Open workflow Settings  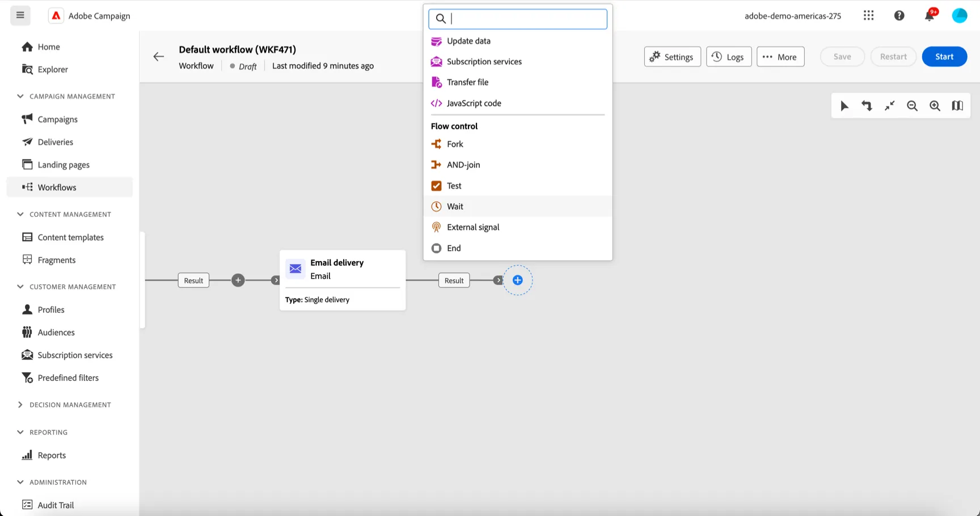[673, 57]
